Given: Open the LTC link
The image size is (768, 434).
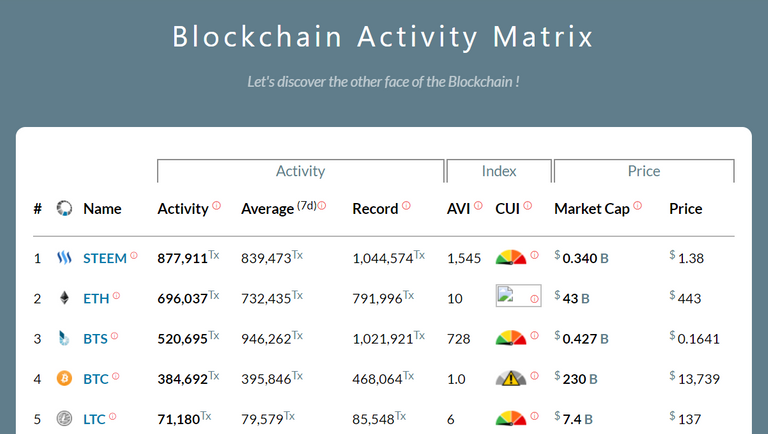Looking at the screenshot, I should pyautogui.click(x=95, y=419).
